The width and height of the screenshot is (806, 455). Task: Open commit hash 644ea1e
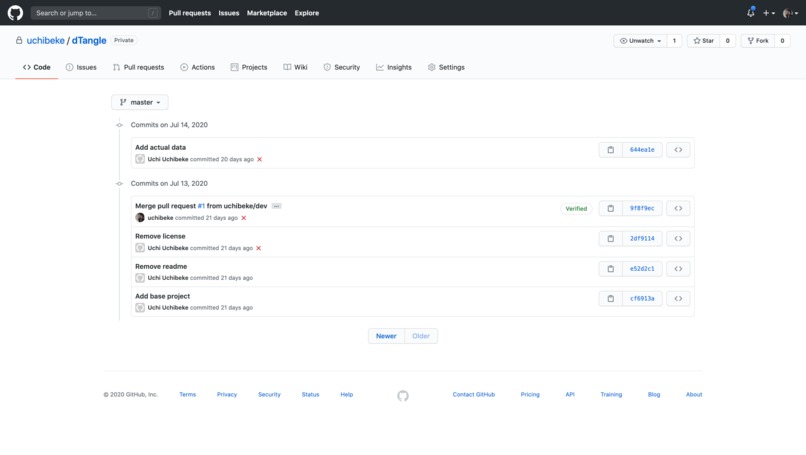pos(642,150)
